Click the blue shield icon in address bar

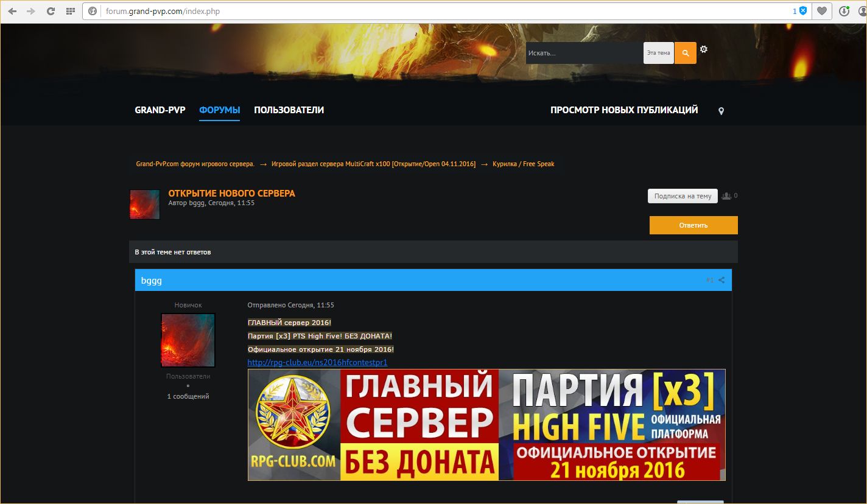(x=804, y=11)
